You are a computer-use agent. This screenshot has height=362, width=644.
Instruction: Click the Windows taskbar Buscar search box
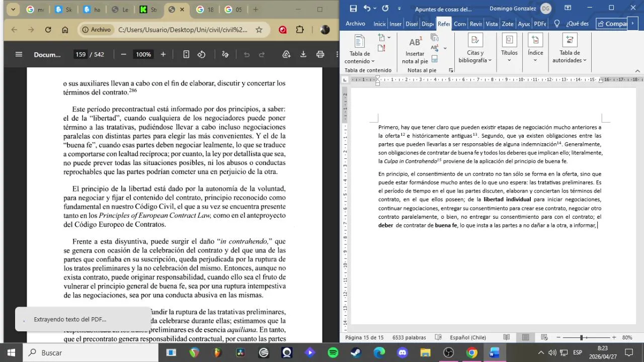coord(91,353)
